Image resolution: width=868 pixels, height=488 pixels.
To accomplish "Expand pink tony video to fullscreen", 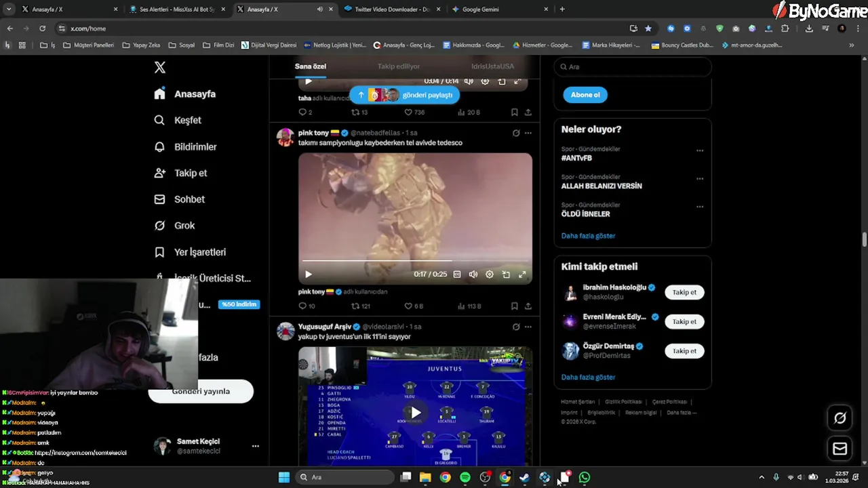I will tap(522, 274).
